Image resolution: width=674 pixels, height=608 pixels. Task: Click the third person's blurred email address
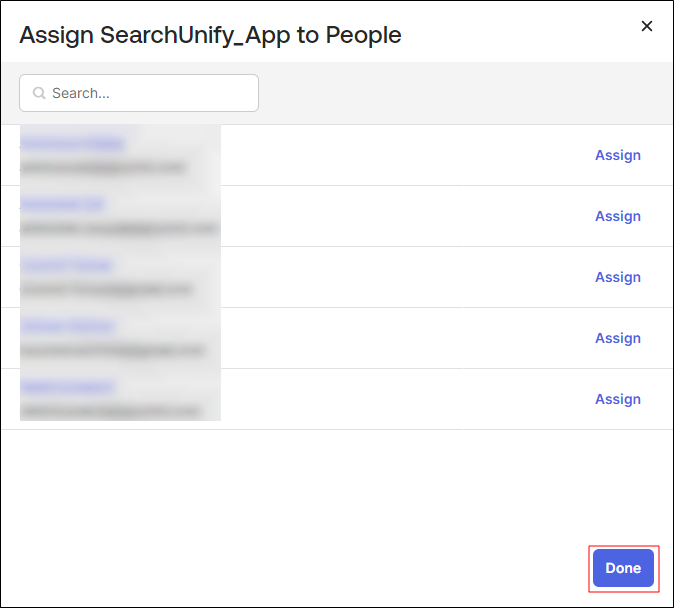click(107, 289)
